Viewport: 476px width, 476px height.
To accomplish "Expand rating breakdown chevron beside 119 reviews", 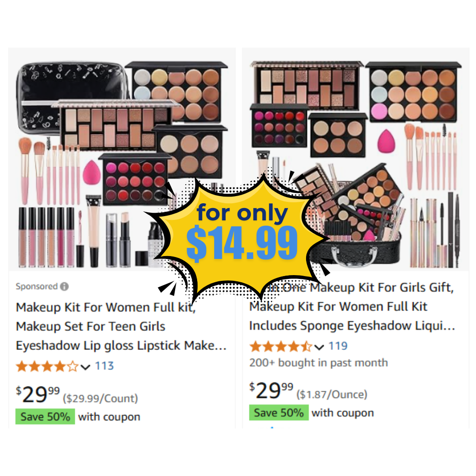I will pos(319,347).
